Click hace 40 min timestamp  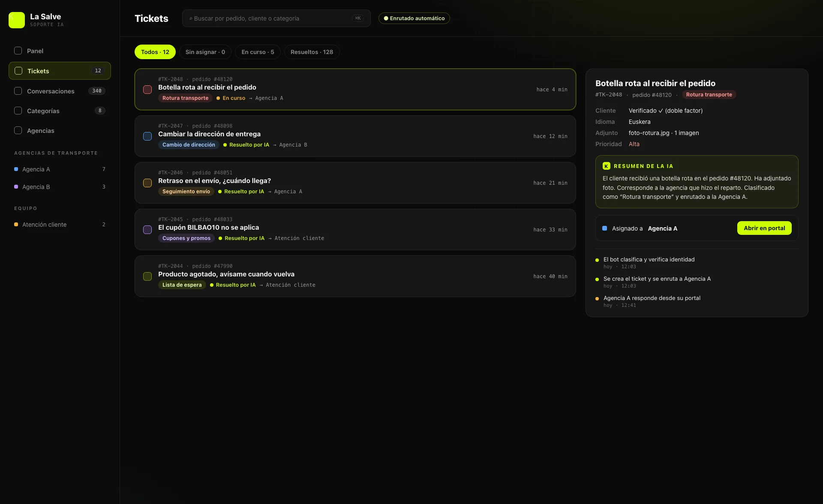[550, 276]
